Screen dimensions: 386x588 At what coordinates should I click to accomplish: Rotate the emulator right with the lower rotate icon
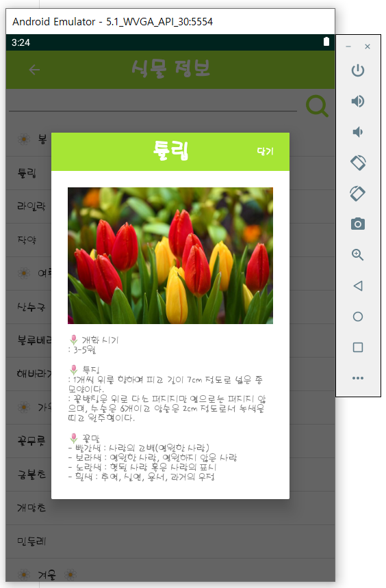pyautogui.click(x=357, y=193)
